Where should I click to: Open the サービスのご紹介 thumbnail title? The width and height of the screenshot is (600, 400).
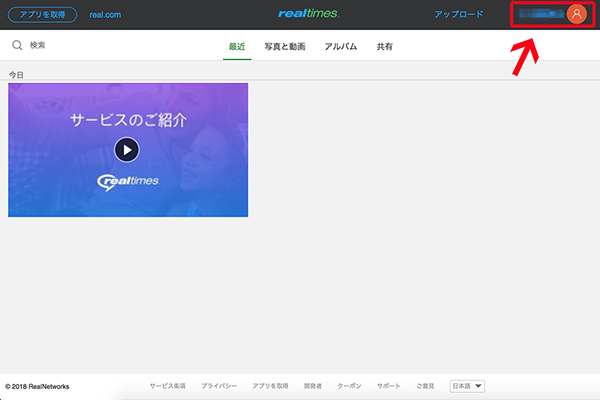(128, 120)
